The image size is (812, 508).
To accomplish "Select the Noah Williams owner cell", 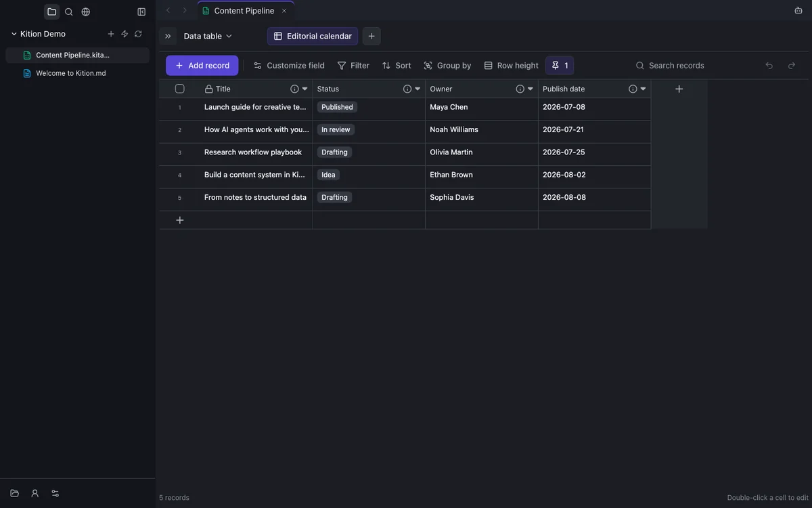I will pyautogui.click(x=482, y=132).
